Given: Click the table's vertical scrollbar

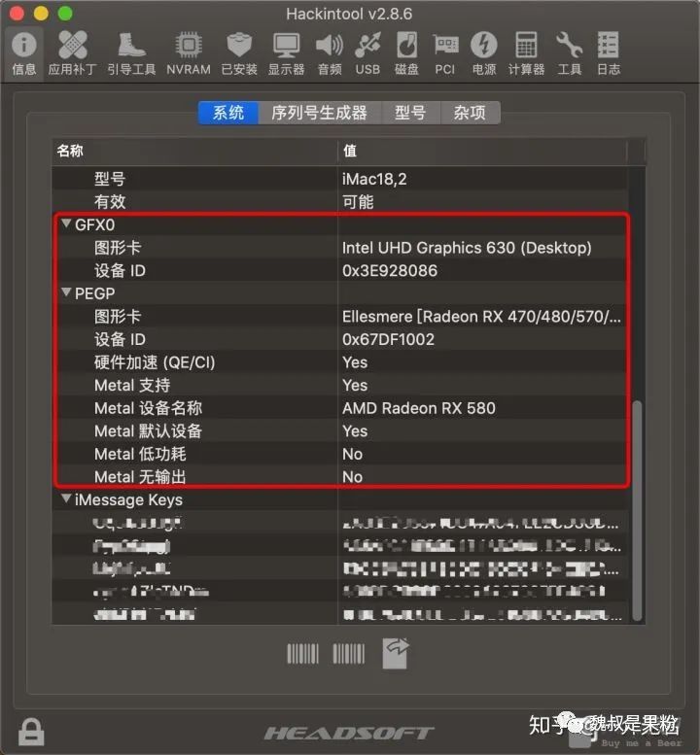Looking at the screenshot, I should tap(637, 510).
